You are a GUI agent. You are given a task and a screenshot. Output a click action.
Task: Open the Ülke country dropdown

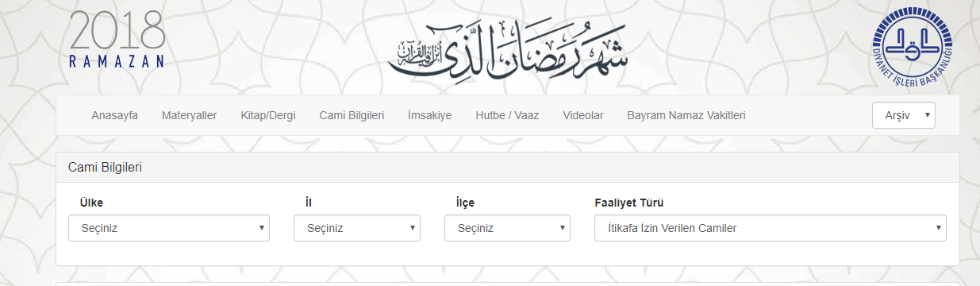[169, 228]
